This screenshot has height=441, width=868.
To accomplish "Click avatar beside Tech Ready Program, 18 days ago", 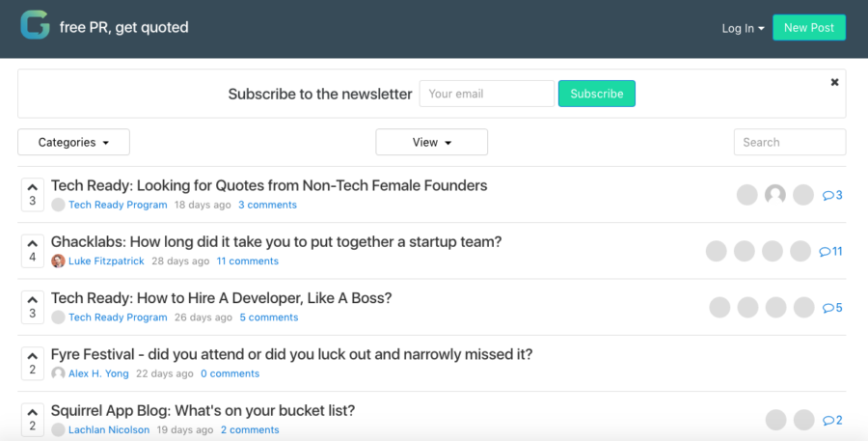I will coord(58,205).
